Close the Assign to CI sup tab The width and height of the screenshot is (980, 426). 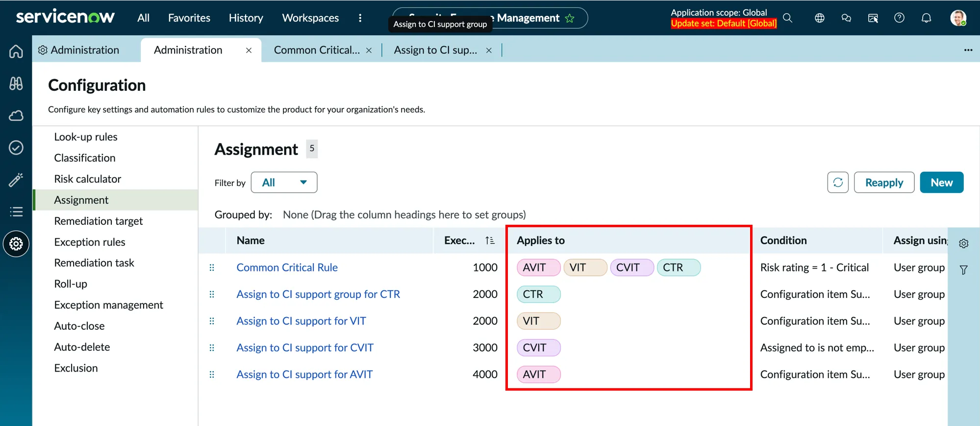coord(489,51)
